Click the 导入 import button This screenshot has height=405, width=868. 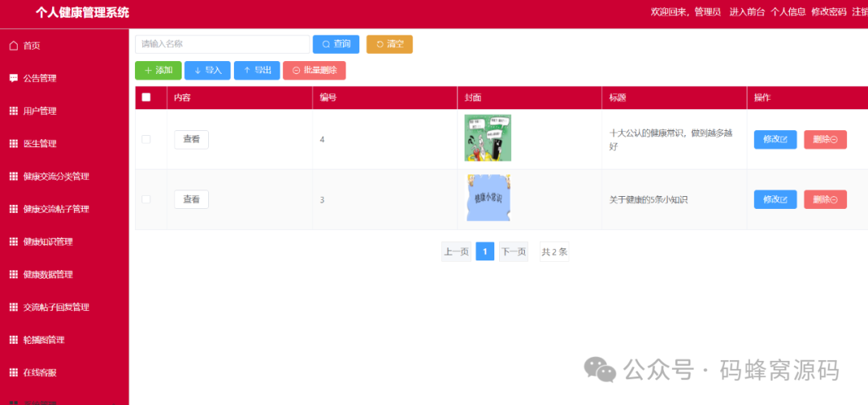(207, 70)
